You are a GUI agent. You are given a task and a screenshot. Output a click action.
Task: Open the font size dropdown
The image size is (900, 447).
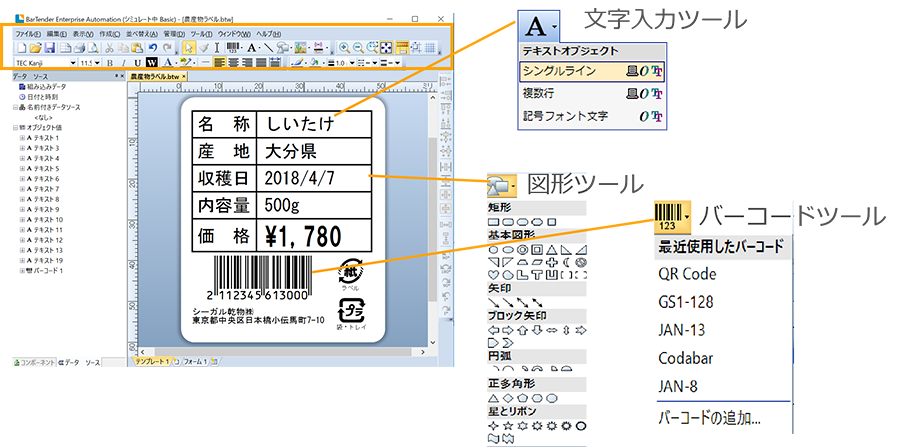coord(97,62)
